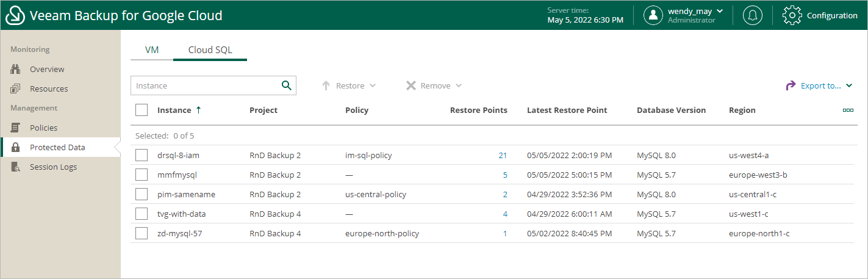The width and height of the screenshot is (868, 279).
Task: Sort by Latest Restore Point header
Action: (567, 111)
